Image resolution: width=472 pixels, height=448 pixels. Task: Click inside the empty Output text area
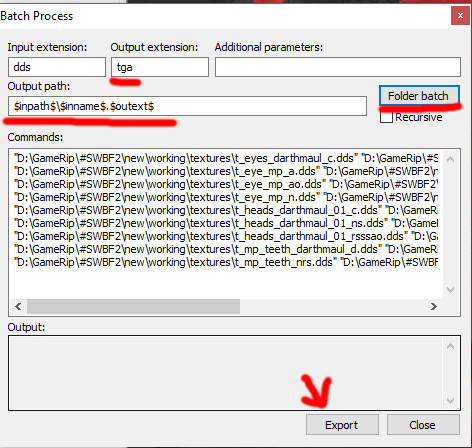[227, 373]
